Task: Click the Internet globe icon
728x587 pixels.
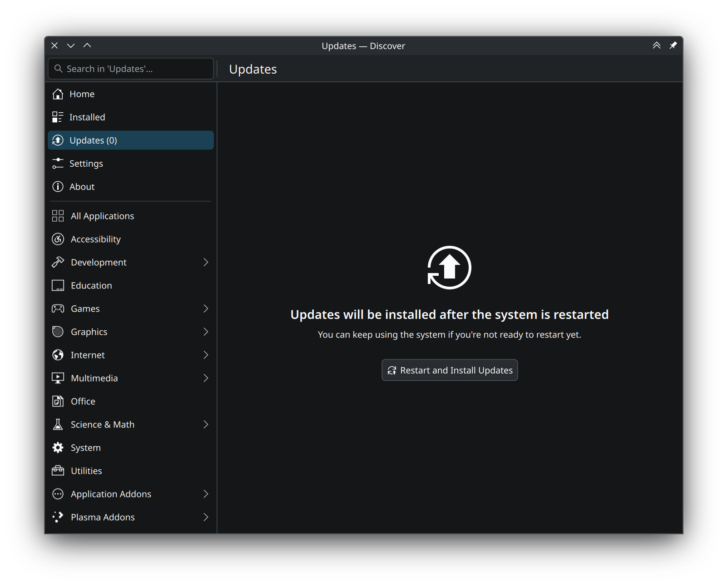Action: [58, 355]
